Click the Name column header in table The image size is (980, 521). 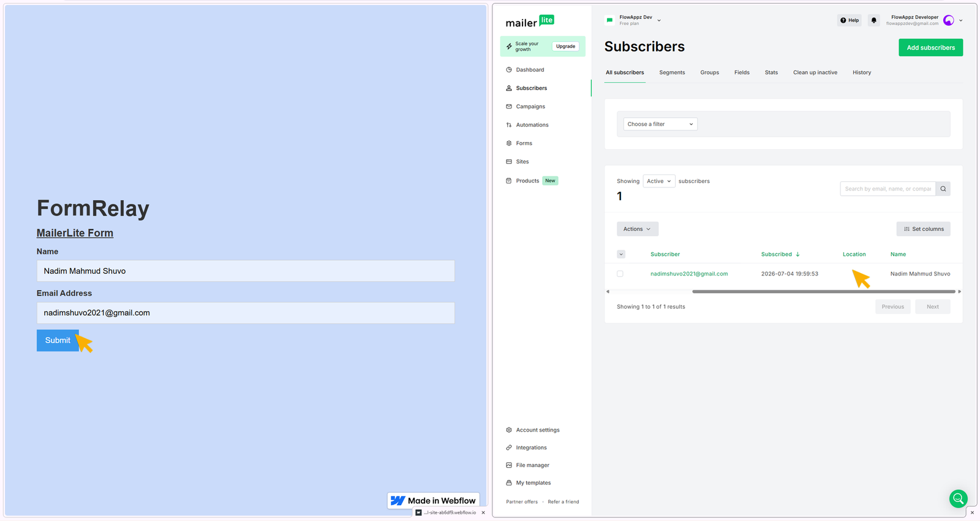pos(898,254)
